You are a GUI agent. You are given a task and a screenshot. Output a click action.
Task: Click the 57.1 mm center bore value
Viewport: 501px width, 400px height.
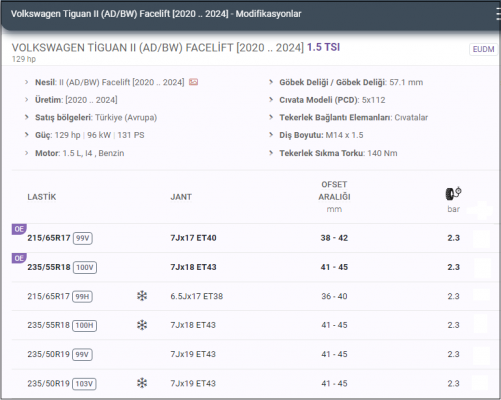[x=406, y=82]
